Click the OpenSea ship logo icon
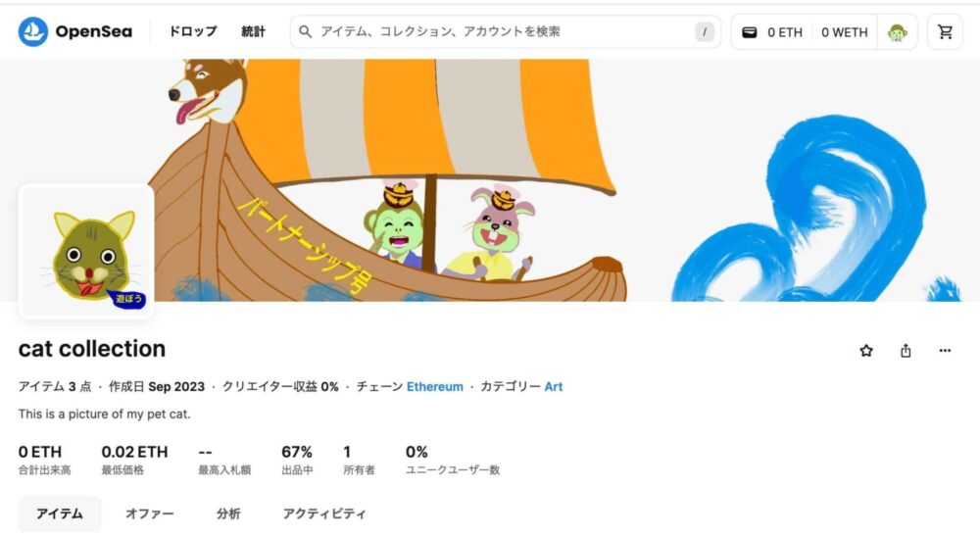 pos(33,32)
